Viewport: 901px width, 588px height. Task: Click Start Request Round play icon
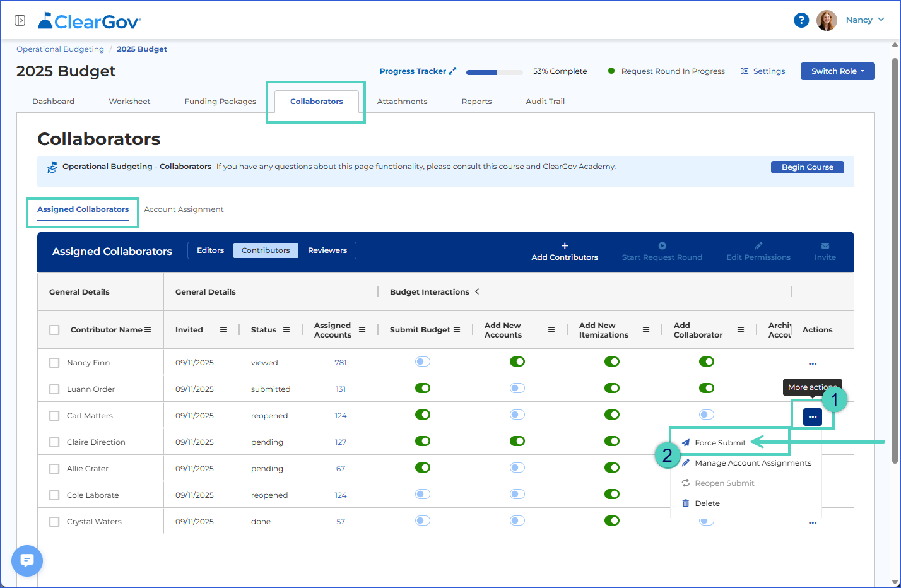[x=662, y=246]
